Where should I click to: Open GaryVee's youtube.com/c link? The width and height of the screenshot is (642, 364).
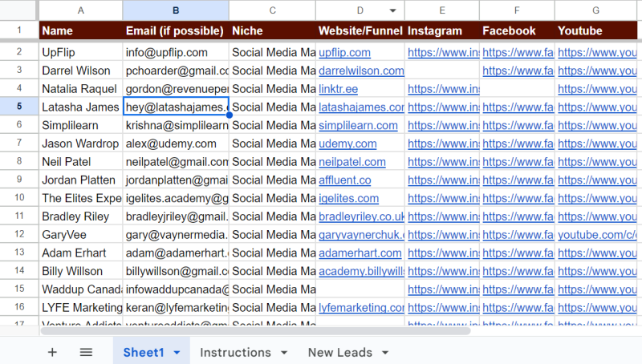pos(597,235)
